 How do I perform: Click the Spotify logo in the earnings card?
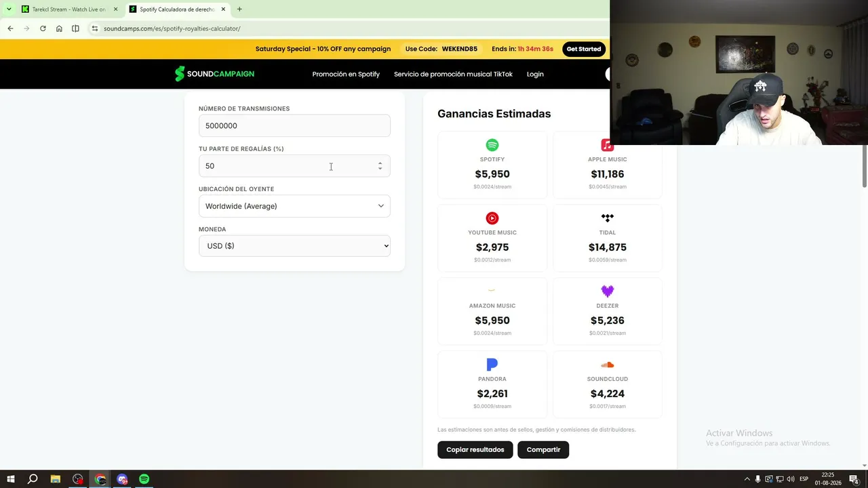[x=492, y=145]
